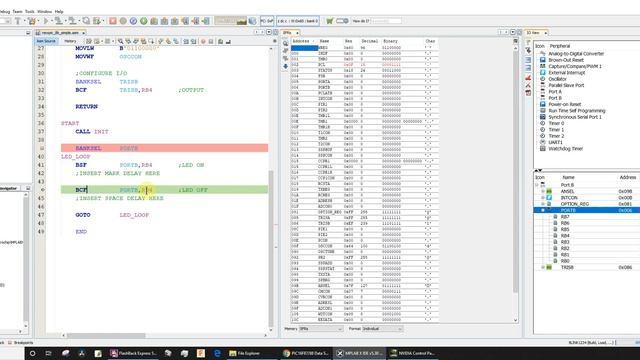Collapse the Port B tree node
Image resolution: width=640 pixels, height=360 pixels.
point(537,185)
